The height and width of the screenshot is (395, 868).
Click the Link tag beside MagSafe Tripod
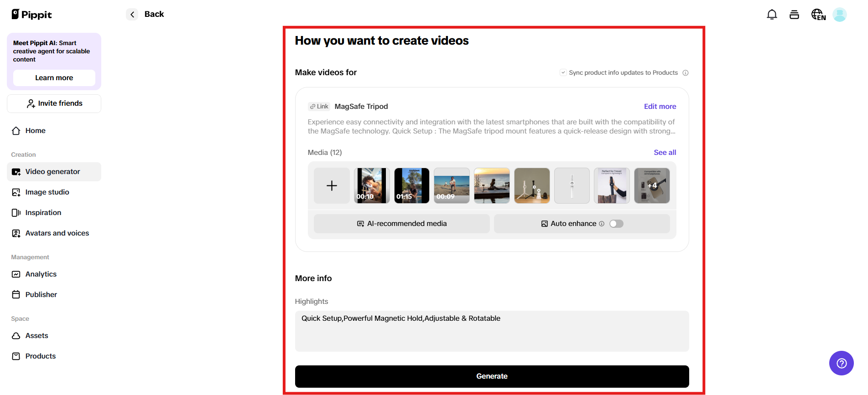click(x=319, y=107)
